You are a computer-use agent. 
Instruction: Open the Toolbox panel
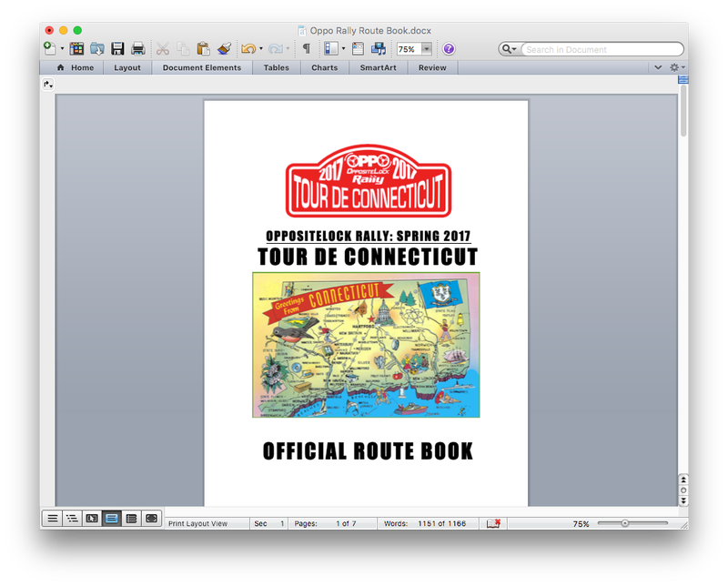[358, 49]
